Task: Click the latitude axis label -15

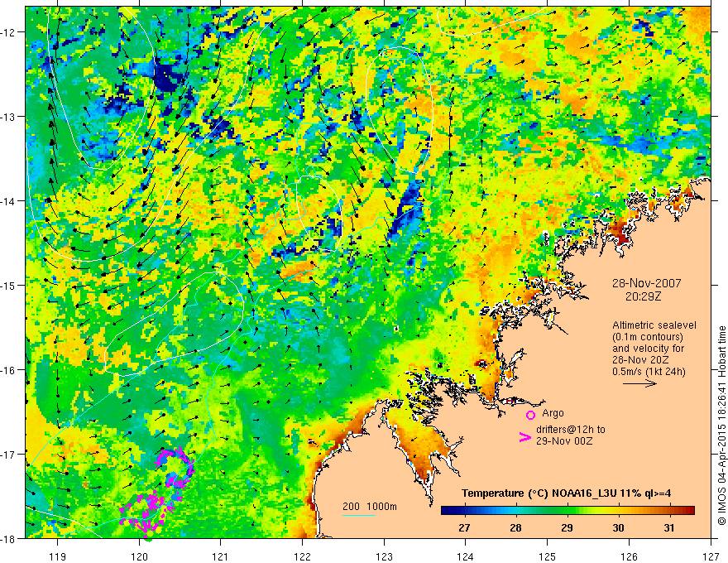Action: pyautogui.click(x=9, y=285)
